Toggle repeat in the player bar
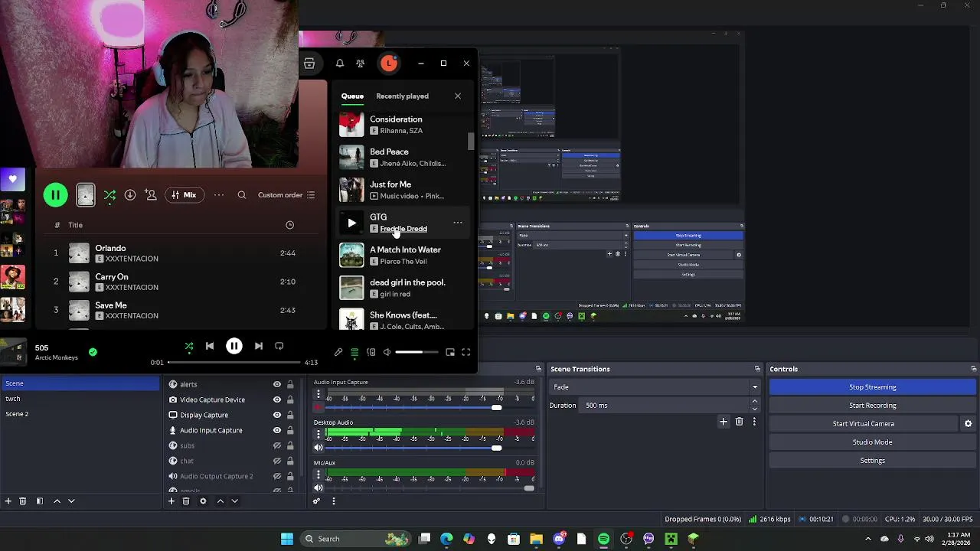 (x=279, y=347)
